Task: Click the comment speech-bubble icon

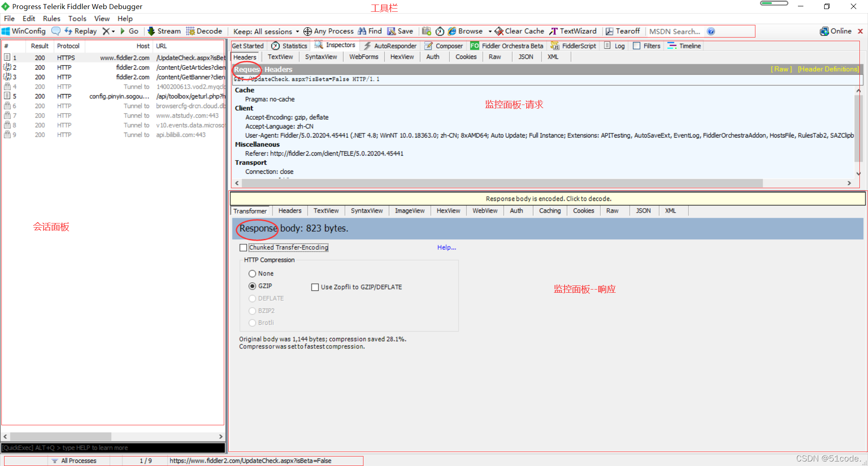Action: (56, 31)
